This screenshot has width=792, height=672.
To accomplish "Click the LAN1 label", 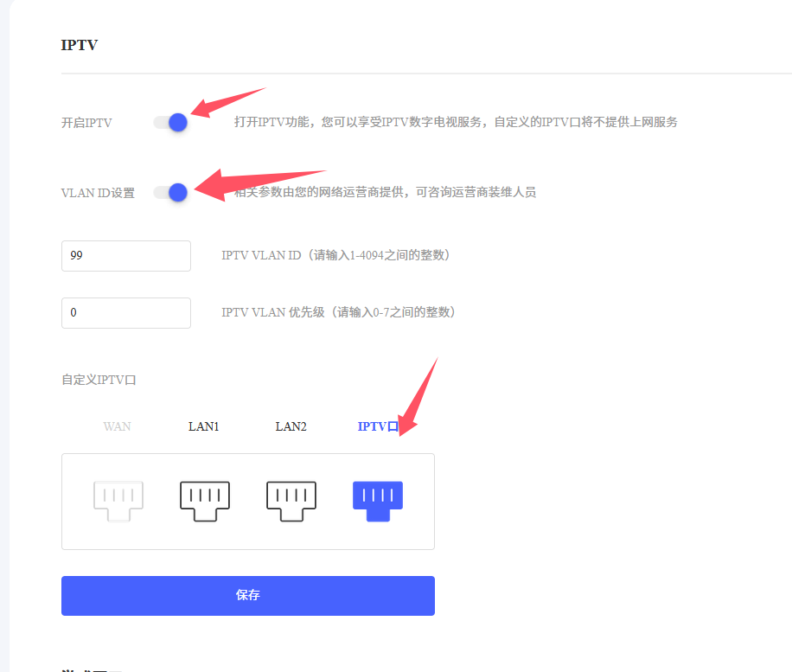I will click(x=203, y=427).
